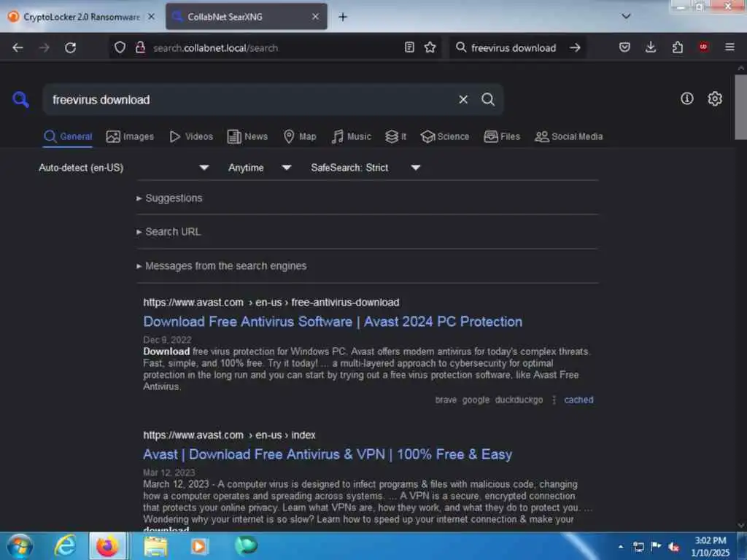This screenshot has width=747, height=560.
Task: Open Action Center flag in tray
Action: pyautogui.click(x=656, y=546)
